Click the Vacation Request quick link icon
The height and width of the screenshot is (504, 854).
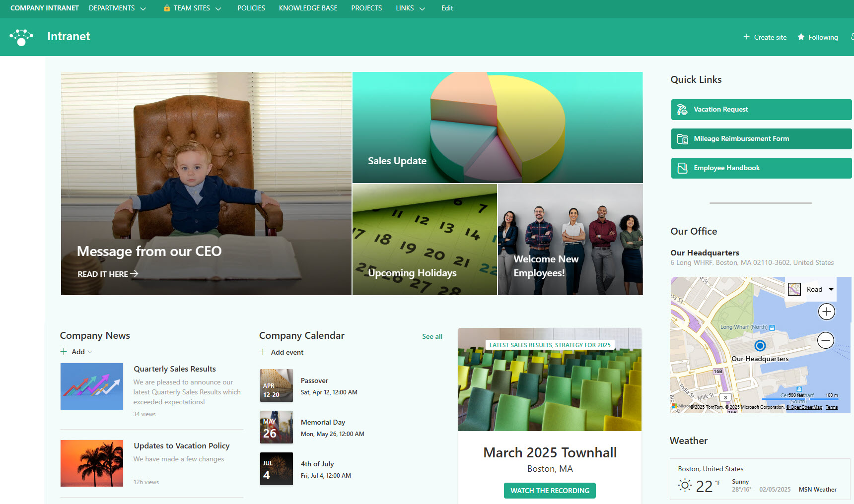[x=682, y=110]
